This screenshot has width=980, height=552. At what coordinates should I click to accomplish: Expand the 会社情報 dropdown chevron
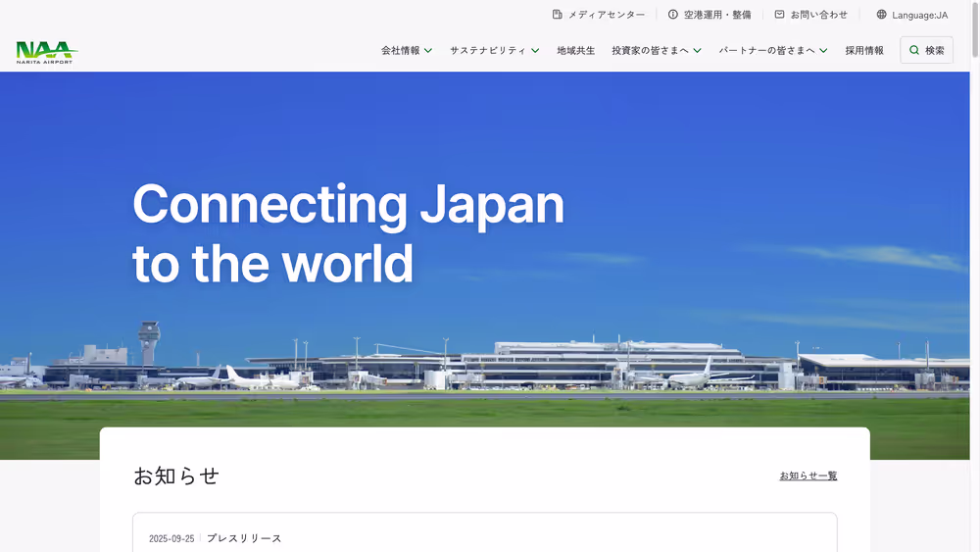[428, 51]
